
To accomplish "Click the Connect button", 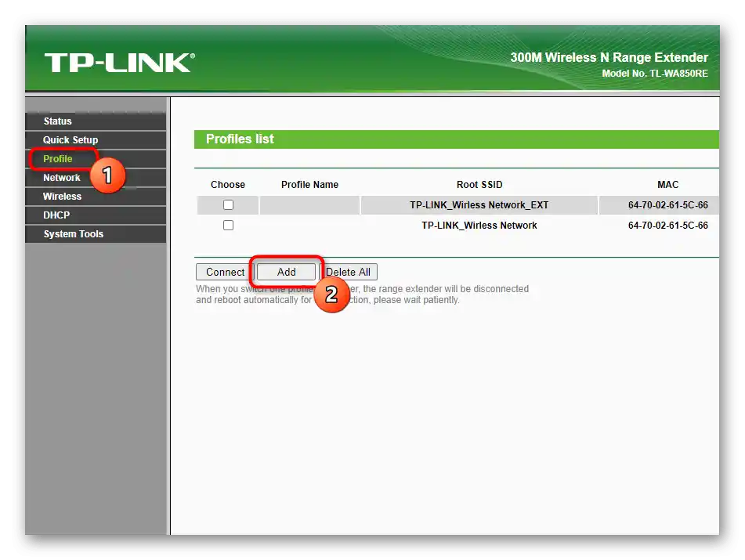I will [225, 272].
